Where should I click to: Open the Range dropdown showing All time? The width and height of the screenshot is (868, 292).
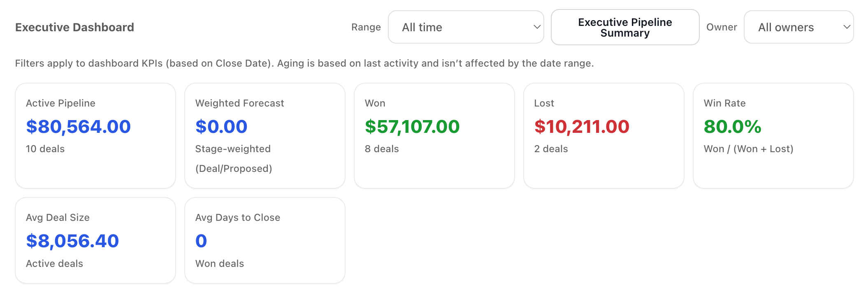click(466, 27)
